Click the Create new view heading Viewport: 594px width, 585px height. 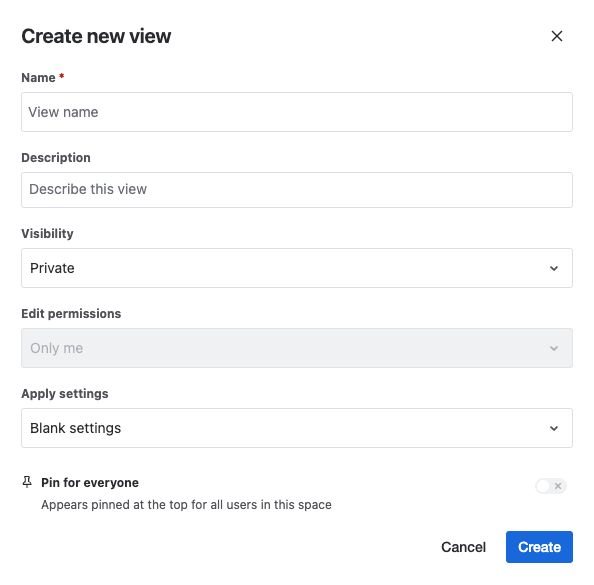coord(96,36)
